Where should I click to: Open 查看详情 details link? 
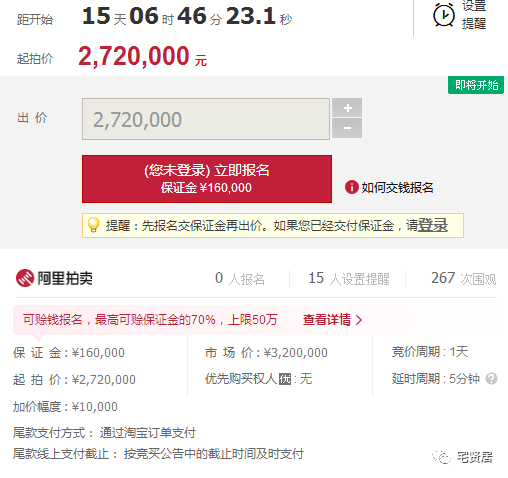pyautogui.click(x=327, y=320)
